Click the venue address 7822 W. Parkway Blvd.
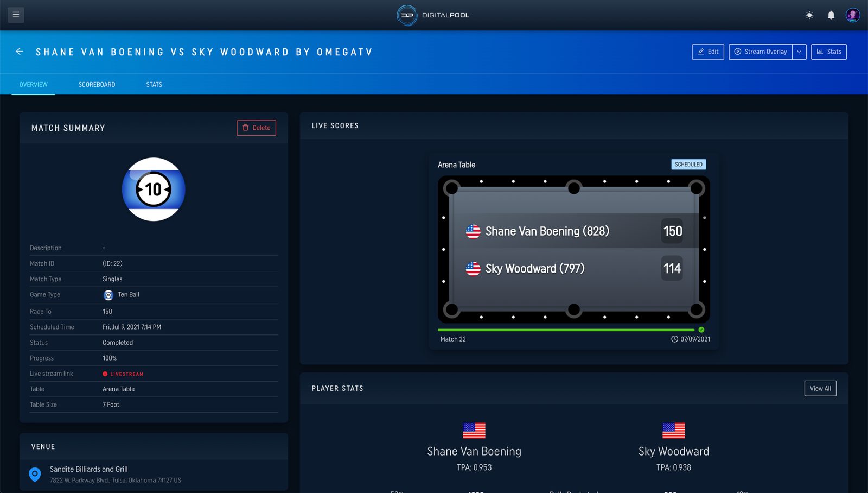 [x=116, y=481]
